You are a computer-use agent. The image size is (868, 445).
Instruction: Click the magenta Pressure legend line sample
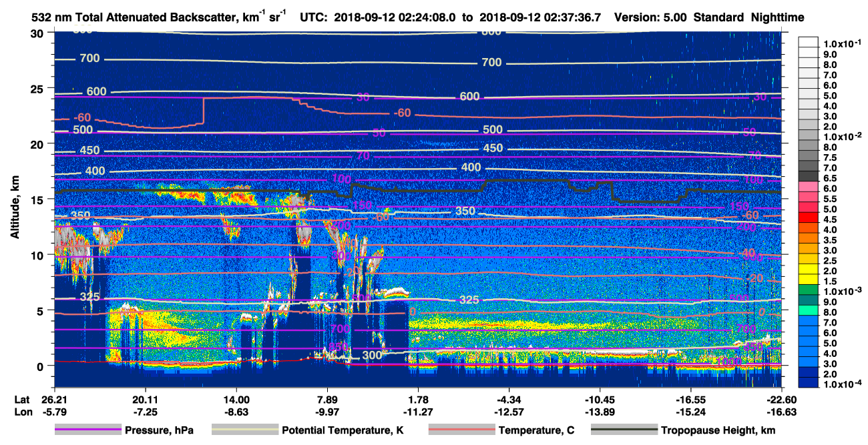pos(88,430)
